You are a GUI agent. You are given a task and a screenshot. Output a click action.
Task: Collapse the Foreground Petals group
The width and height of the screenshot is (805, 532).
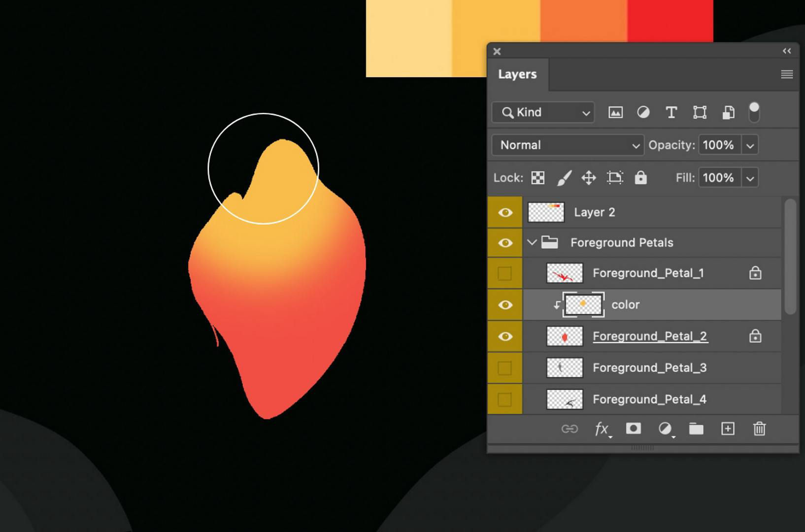point(532,242)
